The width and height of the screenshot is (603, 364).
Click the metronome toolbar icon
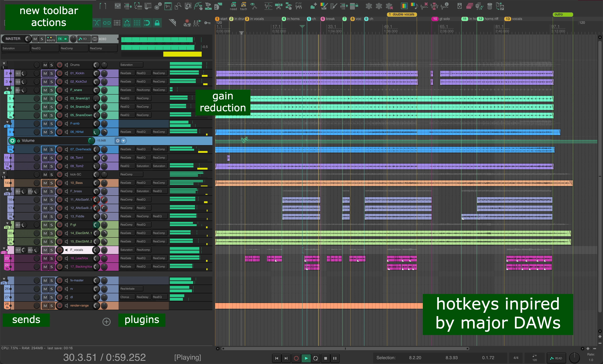172,23
